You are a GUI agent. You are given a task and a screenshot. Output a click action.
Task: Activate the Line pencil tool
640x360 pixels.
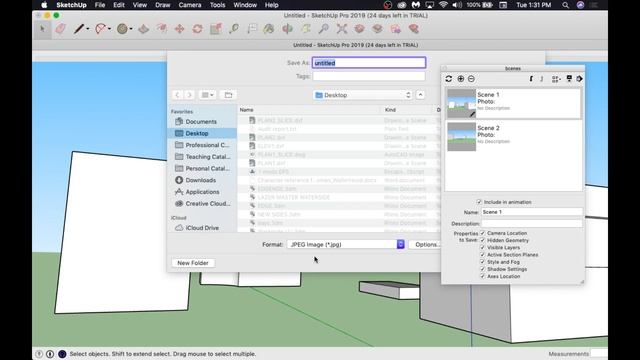point(79,29)
